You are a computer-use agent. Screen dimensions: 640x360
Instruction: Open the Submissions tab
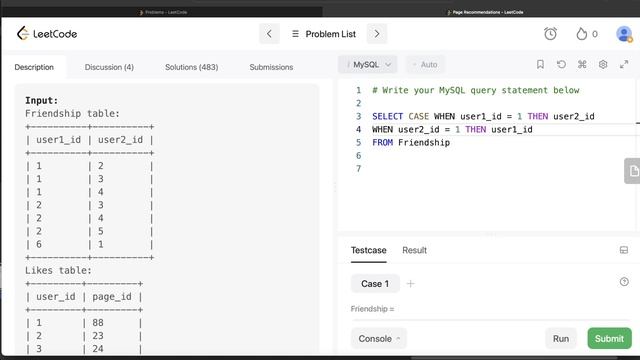click(271, 67)
